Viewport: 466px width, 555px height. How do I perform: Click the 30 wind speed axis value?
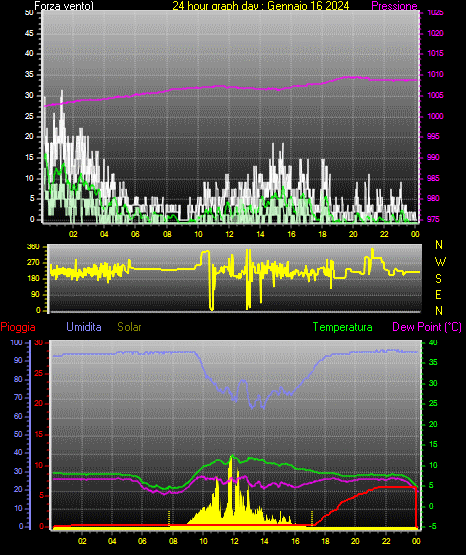point(29,96)
